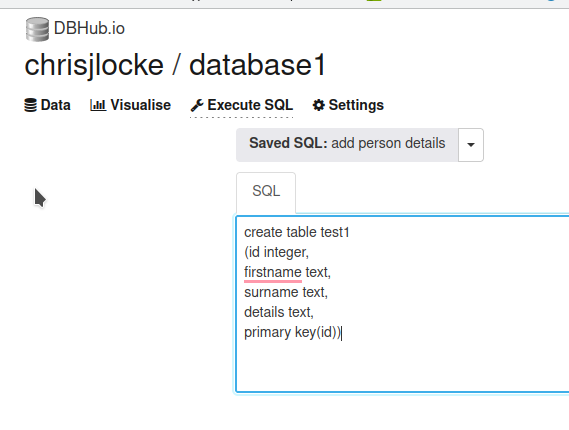The height and width of the screenshot is (430, 569).
Task: Open the Settings tab label
Action: point(356,105)
